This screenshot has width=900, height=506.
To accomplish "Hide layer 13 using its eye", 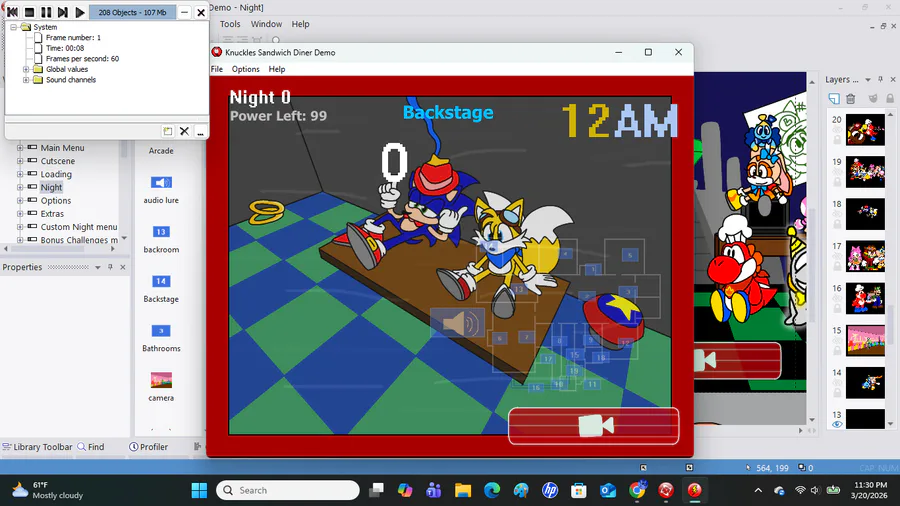I will [837, 425].
